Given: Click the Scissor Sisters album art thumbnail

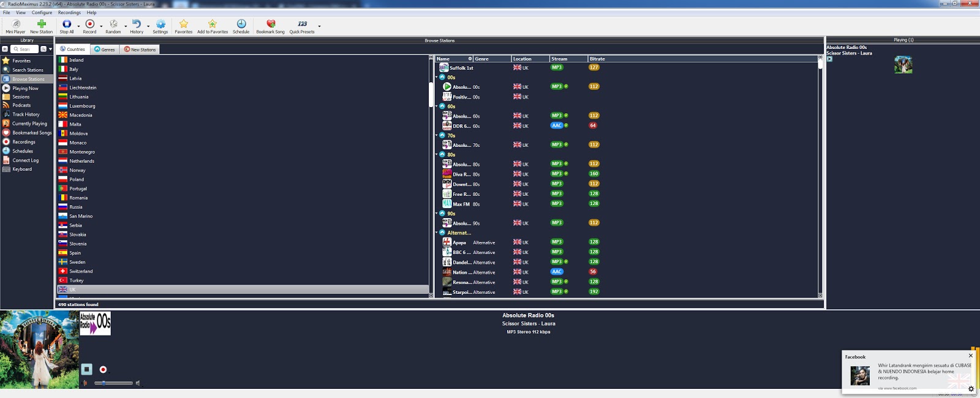Looking at the screenshot, I should click(x=903, y=64).
